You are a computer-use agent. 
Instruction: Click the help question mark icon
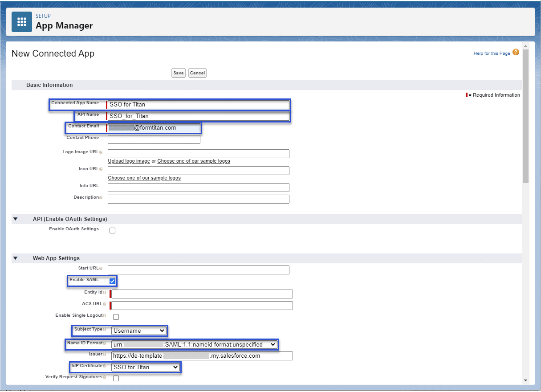coord(516,53)
